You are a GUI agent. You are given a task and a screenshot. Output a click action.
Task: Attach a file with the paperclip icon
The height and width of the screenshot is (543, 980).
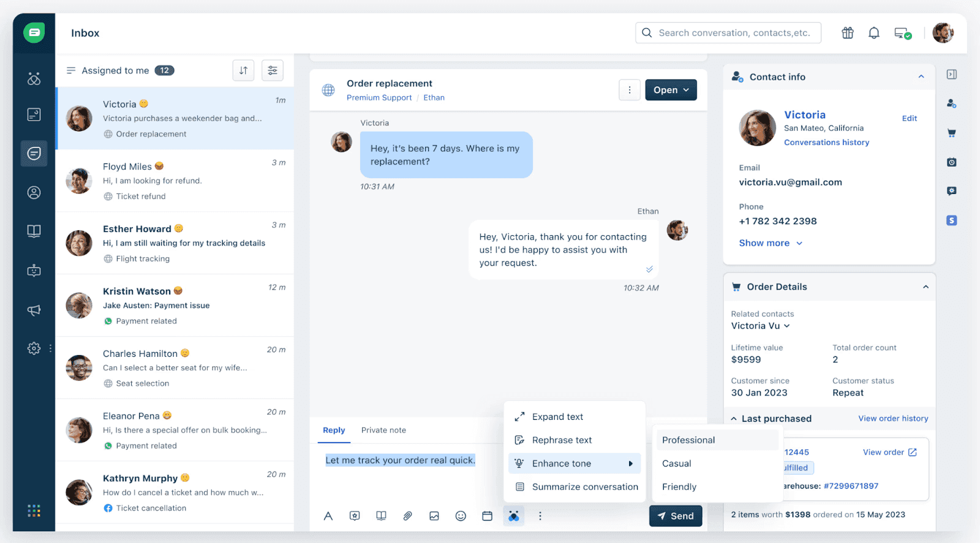click(407, 516)
